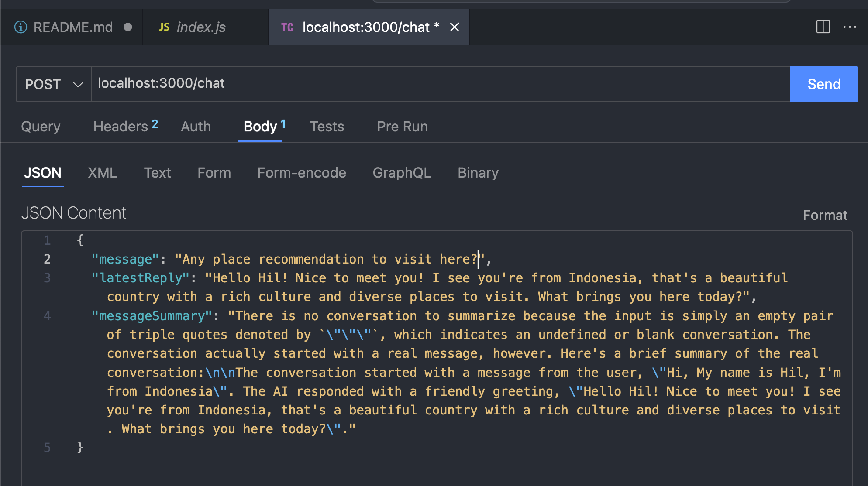This screenshot has width=868, height=486.
Task: Click the JS icon of index.js tab
Action: click(x=164, y=27)
